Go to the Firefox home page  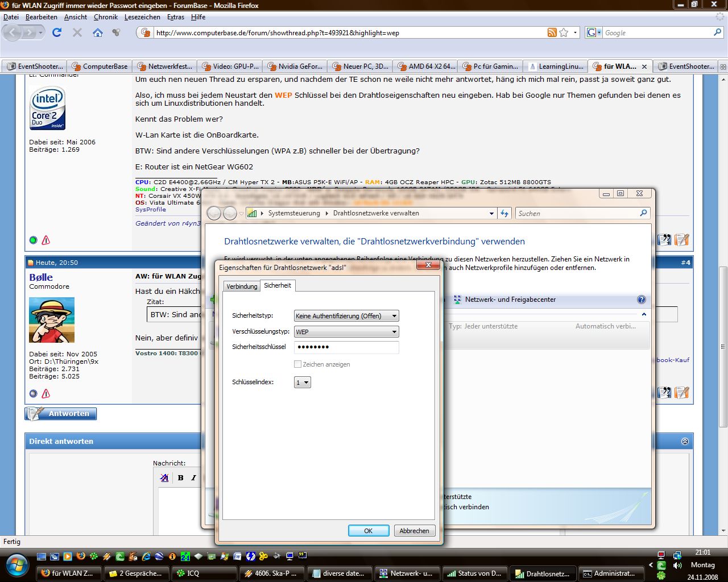(x=98, y=32)
